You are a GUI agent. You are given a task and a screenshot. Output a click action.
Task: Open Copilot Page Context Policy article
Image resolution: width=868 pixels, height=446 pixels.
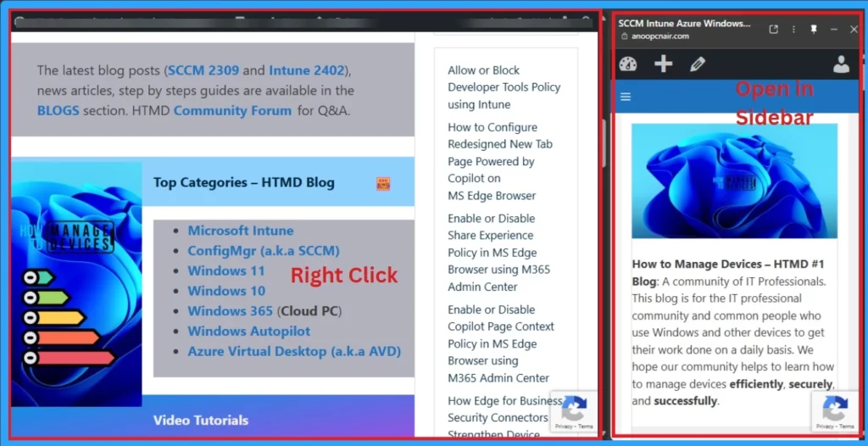[501, 343]
